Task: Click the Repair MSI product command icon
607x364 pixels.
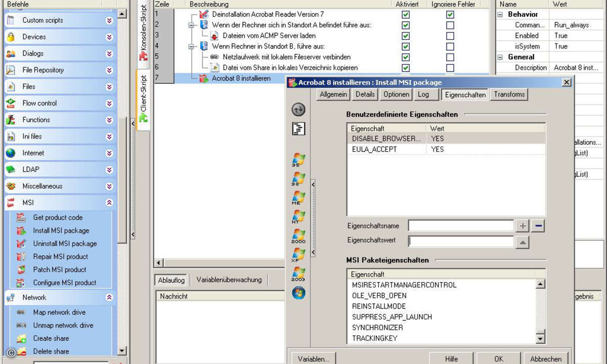Action: (x=21, y=257)
